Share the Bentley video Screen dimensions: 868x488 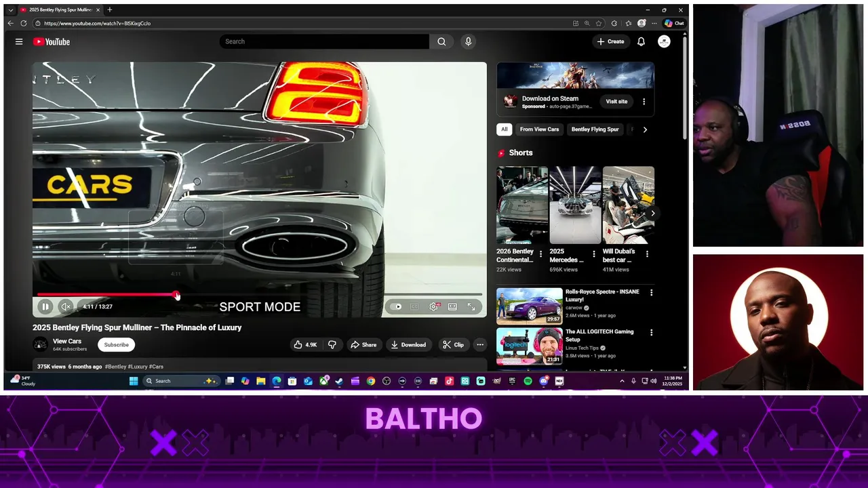(x=363, y=344)
